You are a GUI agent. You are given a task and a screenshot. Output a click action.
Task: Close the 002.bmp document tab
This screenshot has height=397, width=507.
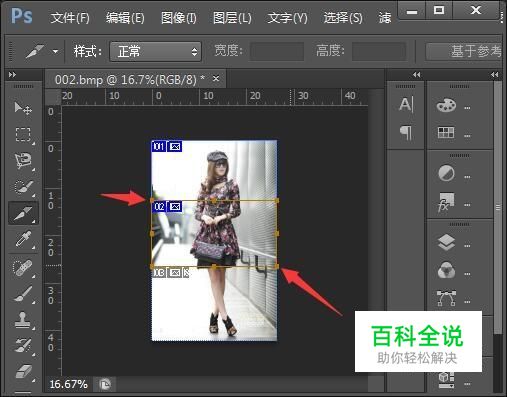tap(216, 79)
